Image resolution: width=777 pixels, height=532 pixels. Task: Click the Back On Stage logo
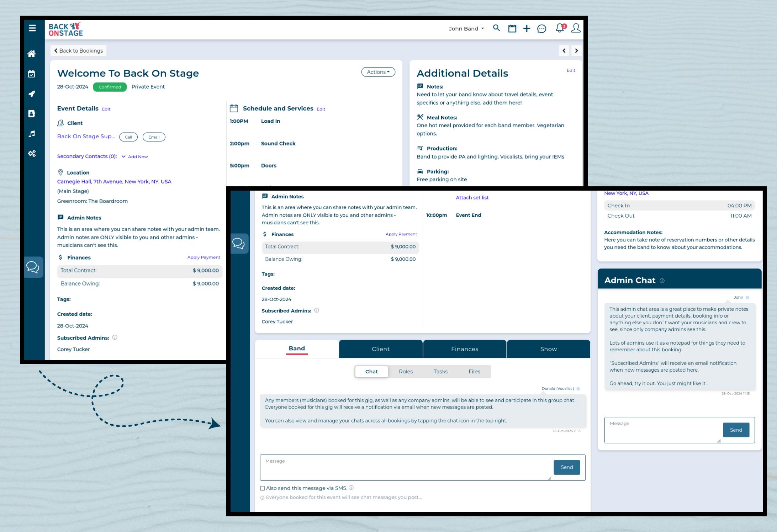click(65, 29)
